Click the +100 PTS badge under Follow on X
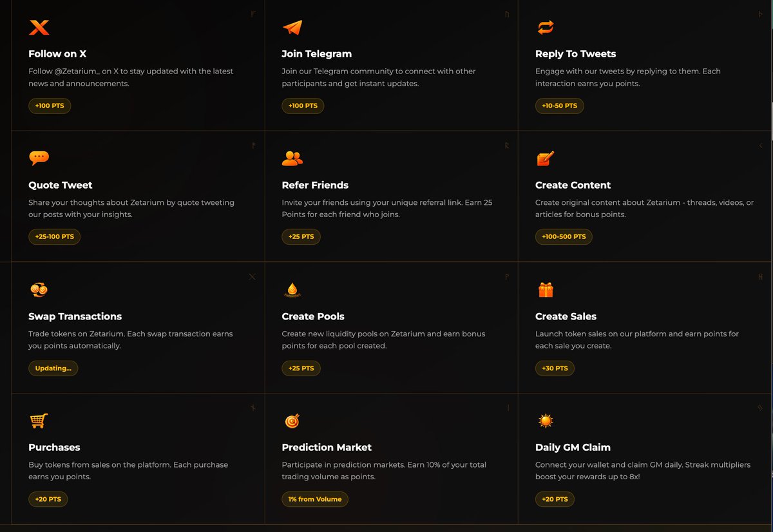This screenshot has height=532, width=773. point(50,106)
